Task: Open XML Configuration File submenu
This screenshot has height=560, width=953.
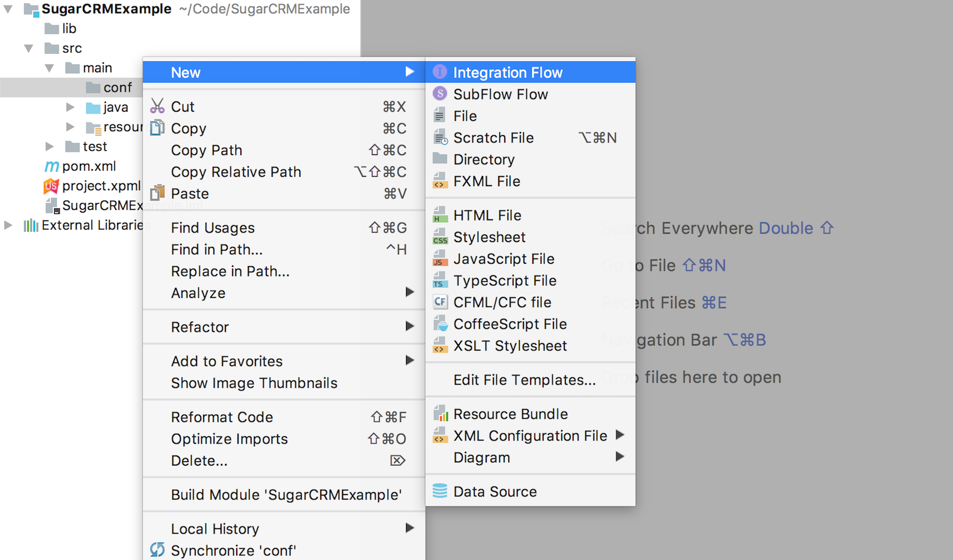Action: point(530,436)
